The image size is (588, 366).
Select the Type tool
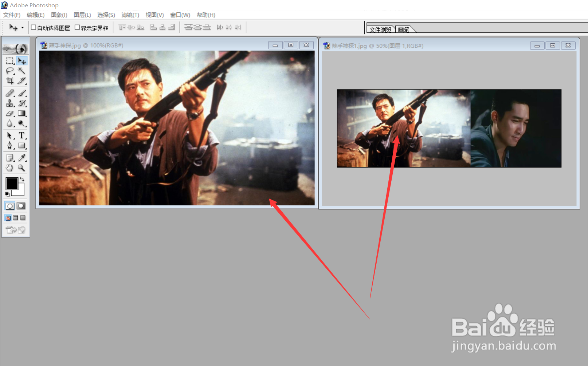pos(21,135)
